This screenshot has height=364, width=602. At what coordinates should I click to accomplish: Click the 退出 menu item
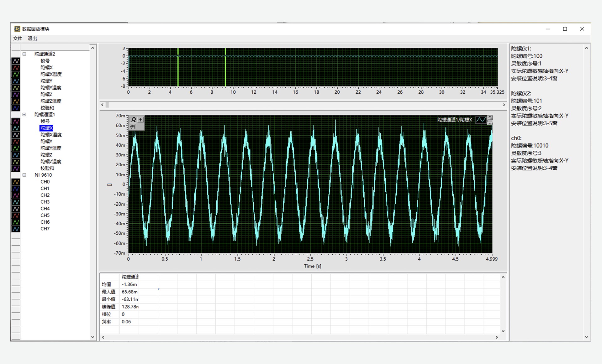tap(32, 38)
